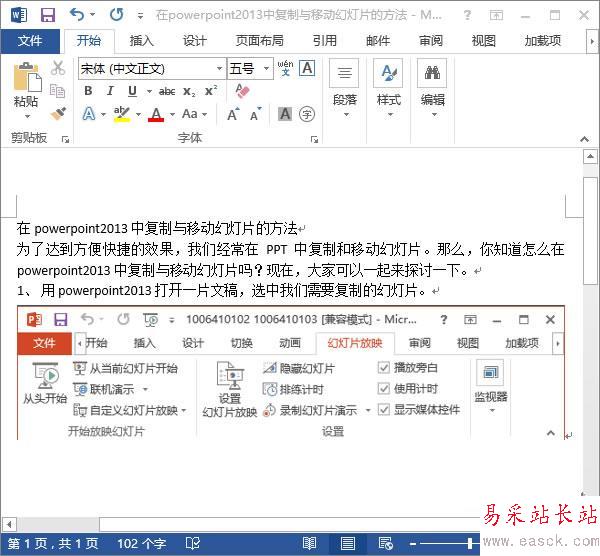Click the zoom out minus button
This screenshot has width=600, height=556.
pos(412,543)
